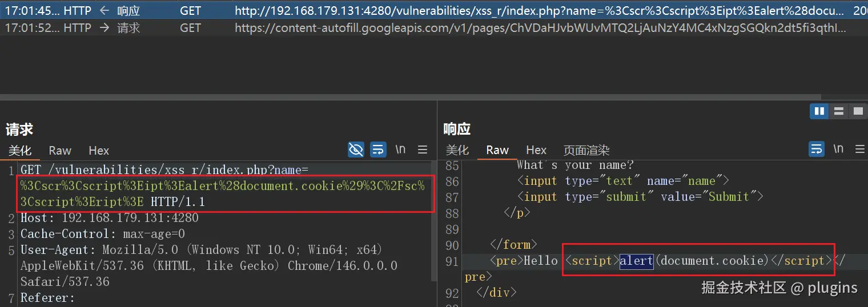Open the 页面渲染 response tab
The image size is (868, 307).
(586, 150)
